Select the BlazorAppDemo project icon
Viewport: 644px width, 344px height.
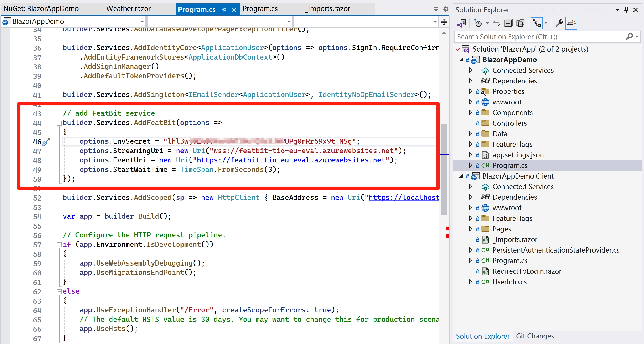click(475, 60)
